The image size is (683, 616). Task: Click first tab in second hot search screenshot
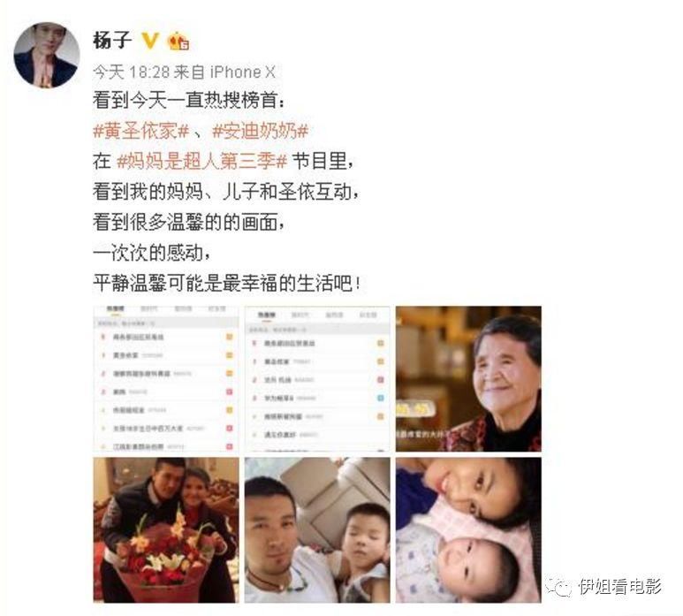266,315
